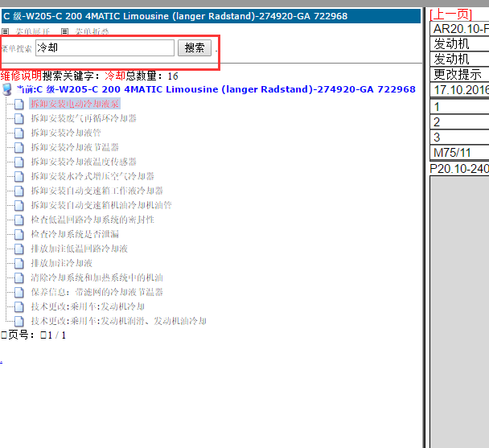Screen dimensions: 489x448
Task: Open 清除冷却系统和加热系统中的机油 entry
Action: coord(97,277)
